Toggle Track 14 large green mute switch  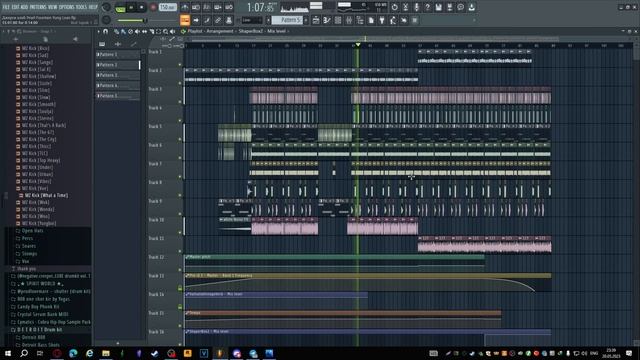(180, 307)
